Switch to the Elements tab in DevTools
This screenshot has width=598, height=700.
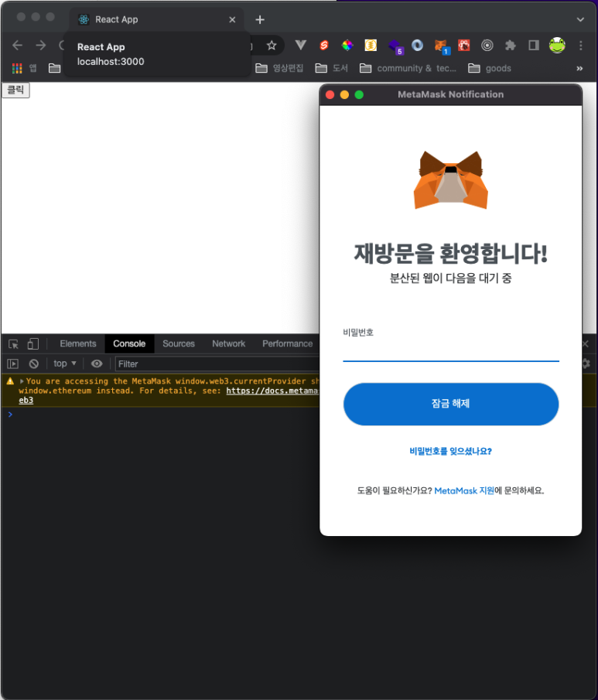tap(78, 343)
